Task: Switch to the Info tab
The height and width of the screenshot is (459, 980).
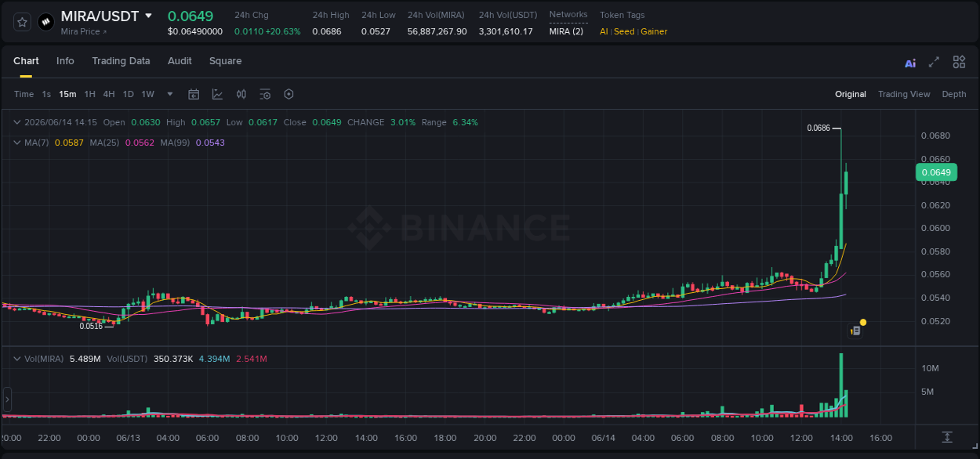Action: tap(65, 61)
